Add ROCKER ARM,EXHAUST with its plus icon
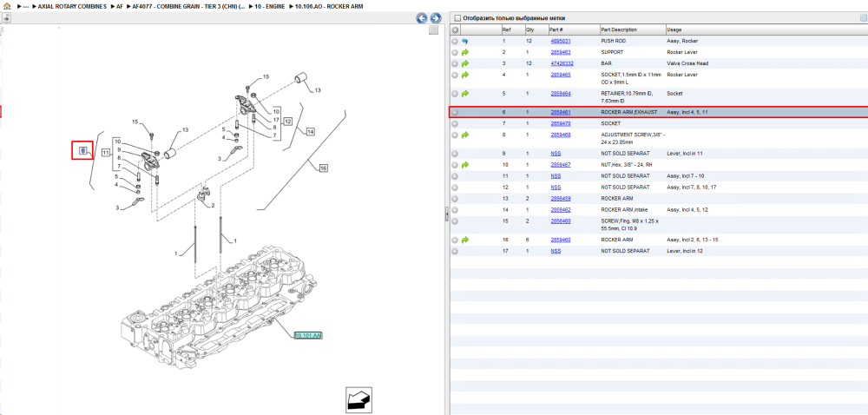Image resolution: width=868 pixels, height=415 pixels. 455,112
